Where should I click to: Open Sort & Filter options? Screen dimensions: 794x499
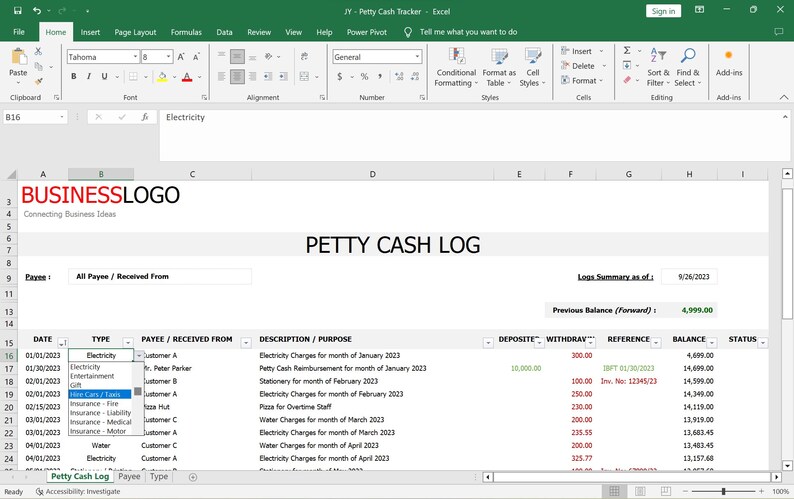point(658,67)
